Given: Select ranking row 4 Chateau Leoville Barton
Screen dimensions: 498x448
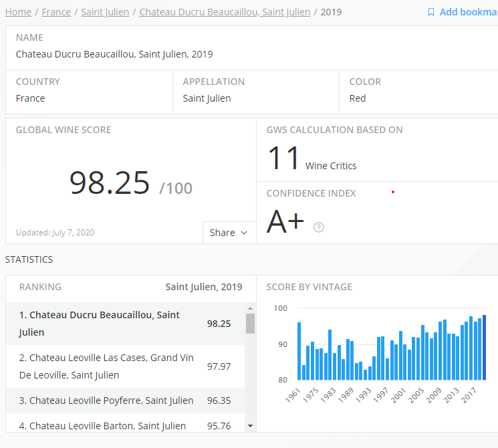Looking at the screenshot, I should (x=125, y=424).
